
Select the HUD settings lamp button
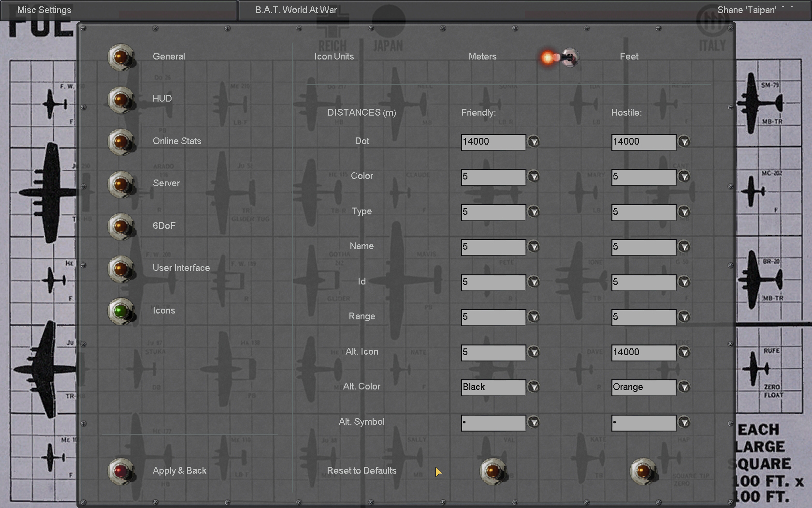[x=121, y=100]
